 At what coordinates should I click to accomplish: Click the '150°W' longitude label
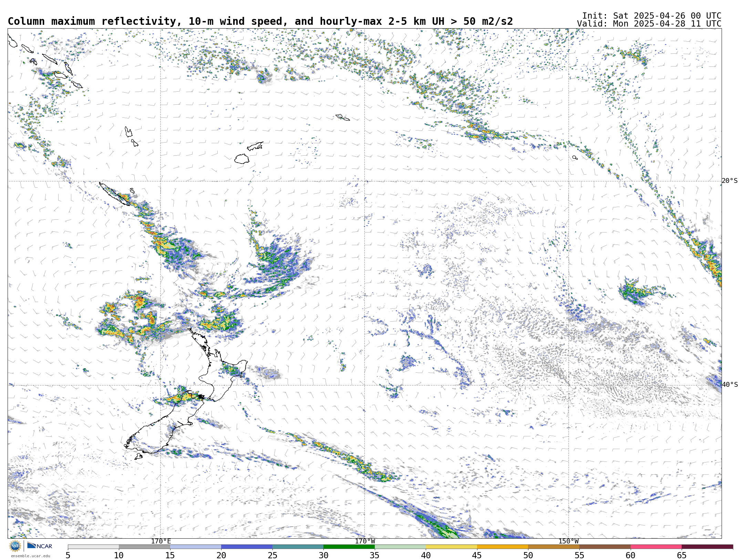(x=568, y=541)
